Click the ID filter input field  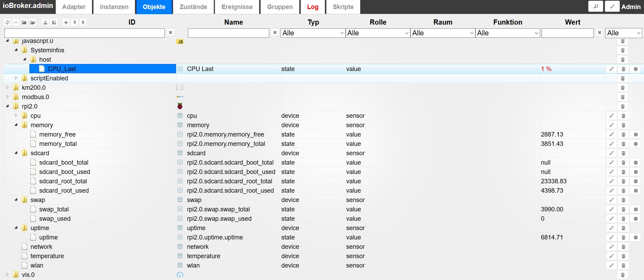click(x=84, y=33)
